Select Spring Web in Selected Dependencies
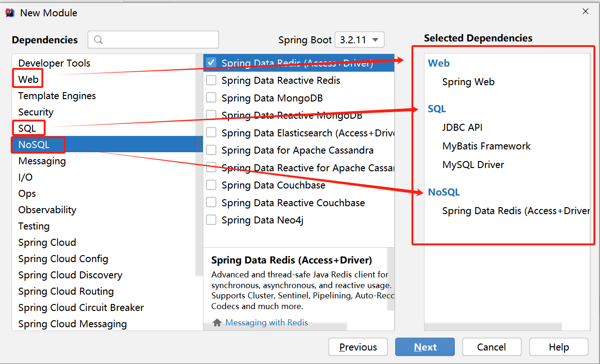This screenshot has height=364, width=600. point(468,82)
